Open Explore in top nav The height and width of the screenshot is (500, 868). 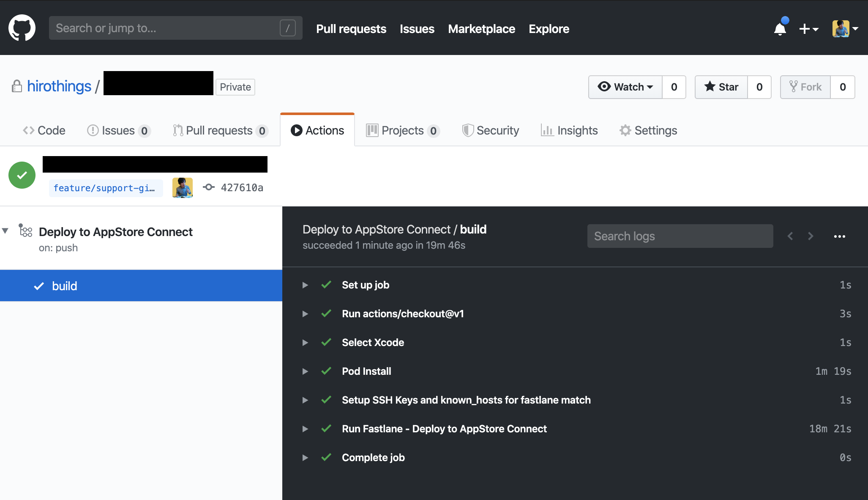549,29
